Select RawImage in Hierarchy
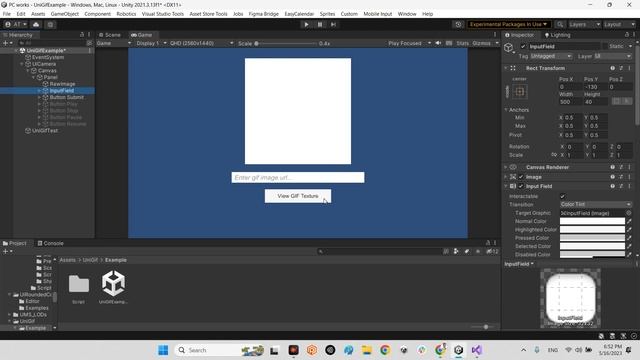This screenshot has height=360, width=640. pyautogui.click(x=62, y=84)
